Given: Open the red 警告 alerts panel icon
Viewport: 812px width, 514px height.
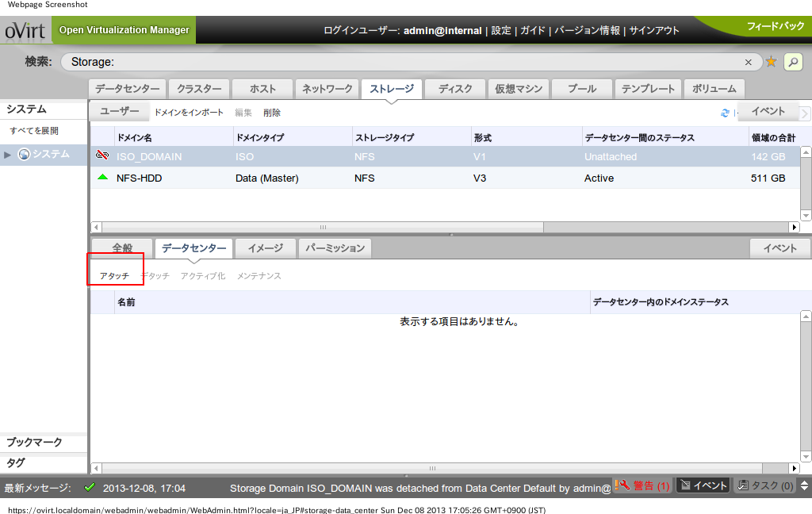Looking at the screenshot, I should tap(642, 485).
